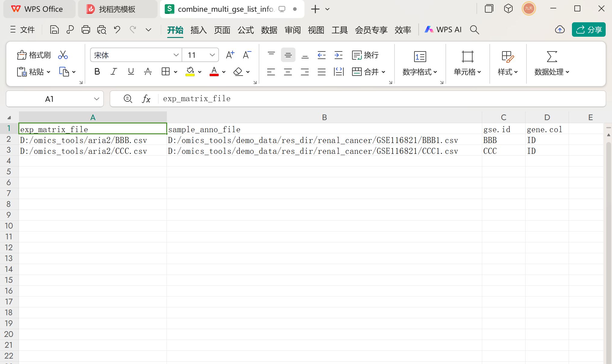Toggle underline formatting
This screenshot has width=612, height=364.
pos(131,72)
